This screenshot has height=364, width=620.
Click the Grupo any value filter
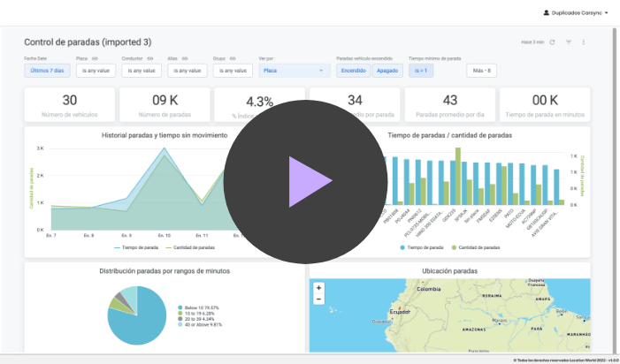pos(232,70)
